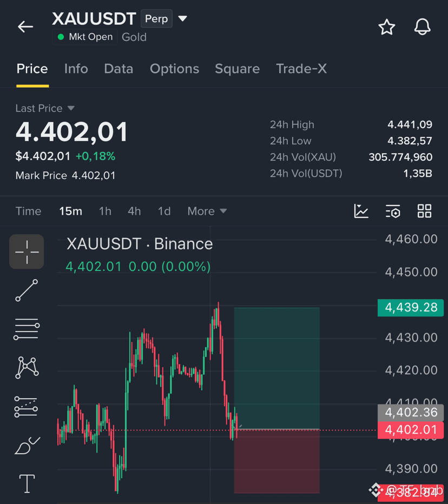Select the brush drawing tool
The image size is (448, 504).
click(28, 445)
